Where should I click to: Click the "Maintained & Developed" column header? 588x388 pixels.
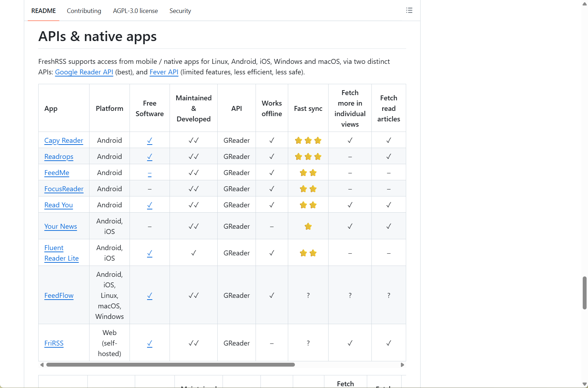tap(194, 108)
